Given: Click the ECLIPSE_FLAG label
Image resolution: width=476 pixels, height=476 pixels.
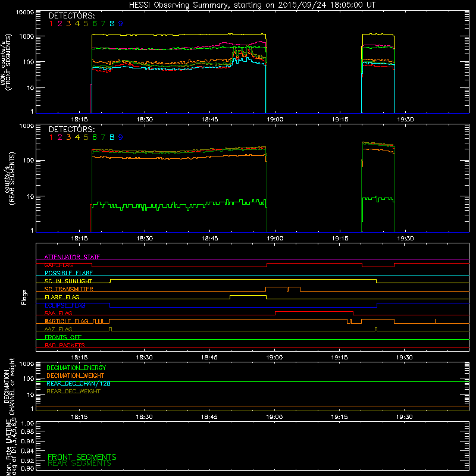Looking at the screenshot, I should click(x=65, y=305).
